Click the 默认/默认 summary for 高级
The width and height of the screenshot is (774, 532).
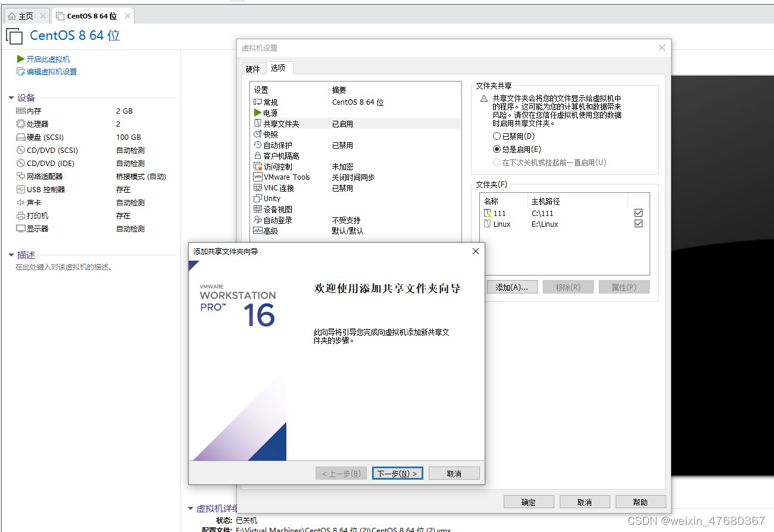coord(347,231)
